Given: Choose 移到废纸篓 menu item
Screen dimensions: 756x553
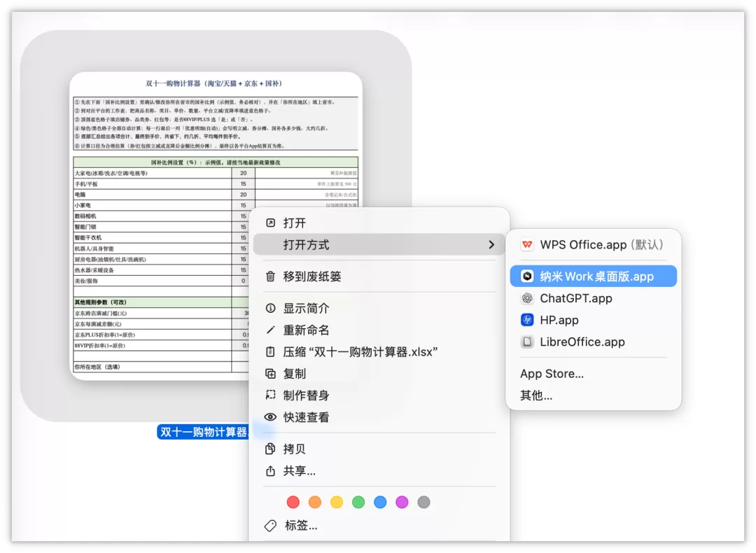Looking at the screenshot, I should click(x=379, y=276).
